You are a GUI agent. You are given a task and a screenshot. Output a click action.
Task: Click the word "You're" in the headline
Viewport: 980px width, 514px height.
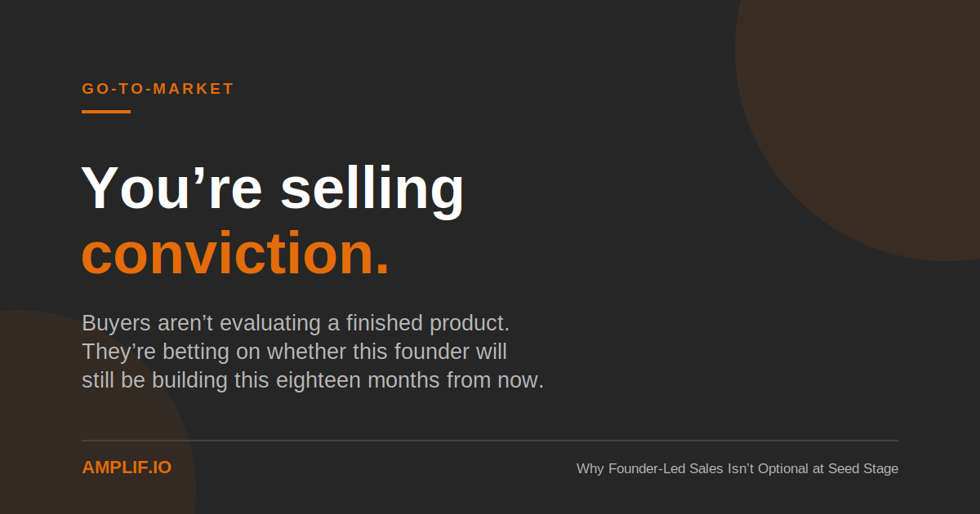171,188
